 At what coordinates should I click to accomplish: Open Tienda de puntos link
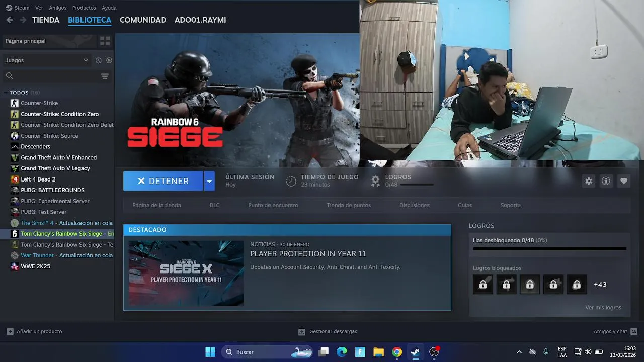(x=349, y=205)
